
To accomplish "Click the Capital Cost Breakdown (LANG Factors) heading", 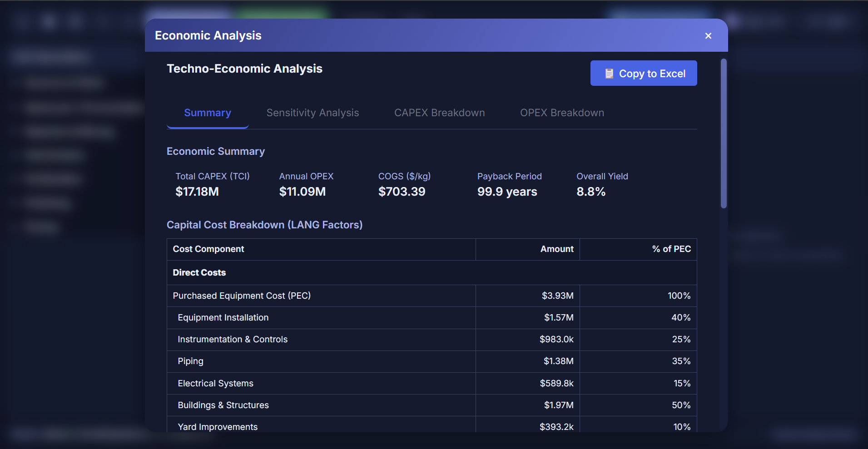I will (x=264, y=225).
